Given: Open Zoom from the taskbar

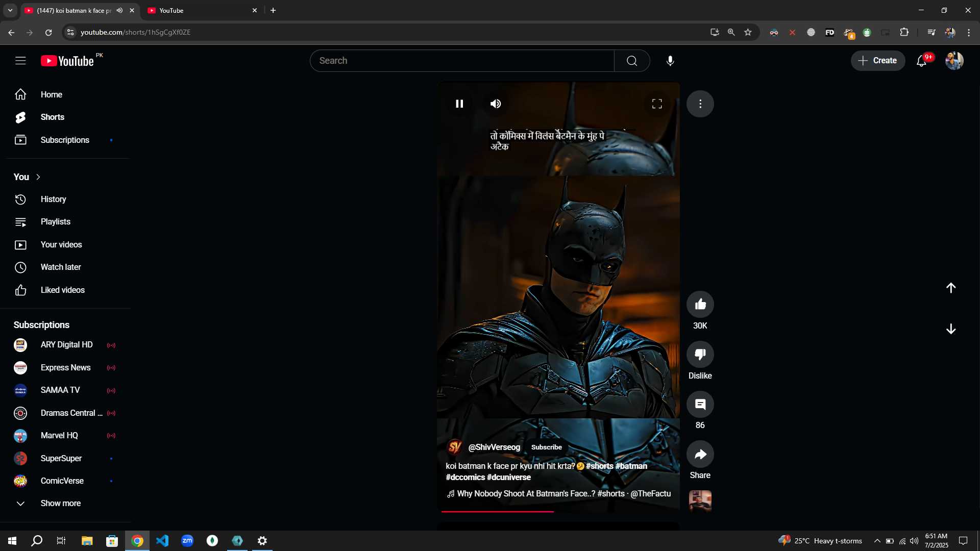Looking at the screenshot, I should click(187, 541).
